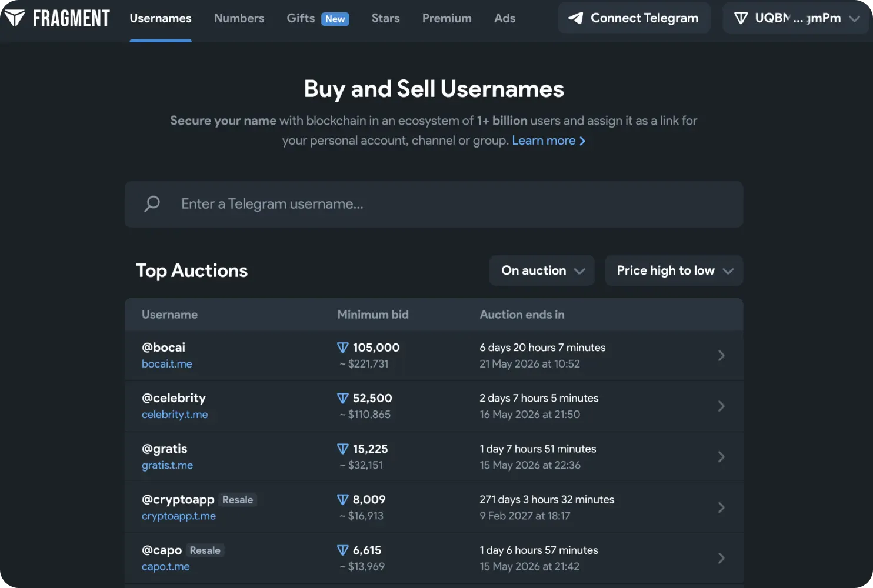Select the @cryptoapp username
The width and height of the screenshot is (873, 588).
click(178, 499)
